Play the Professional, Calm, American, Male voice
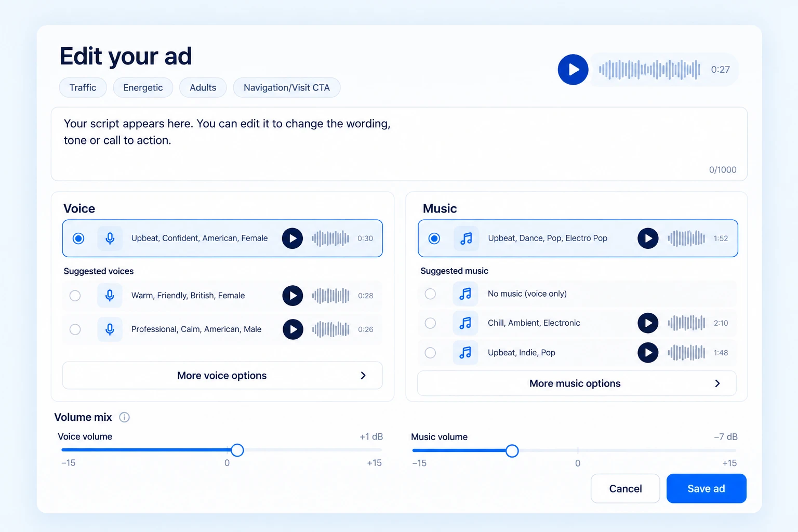The height and width of the screenshot is (532, 798). 293,329
